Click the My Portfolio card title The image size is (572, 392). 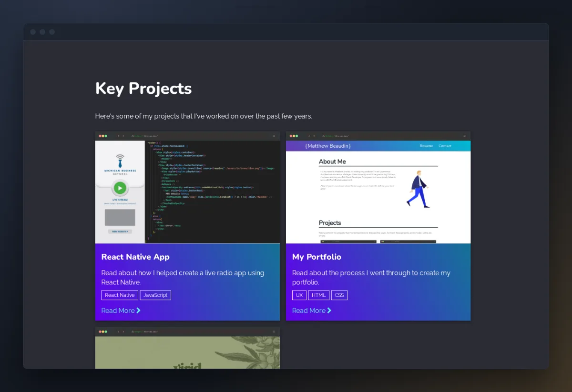tap(317, 257)
